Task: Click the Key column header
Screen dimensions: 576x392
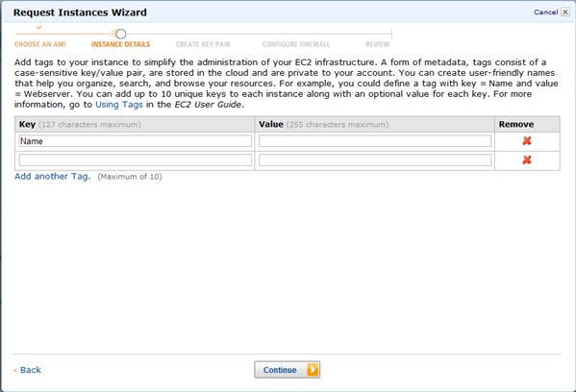Action: click(135, 125)
